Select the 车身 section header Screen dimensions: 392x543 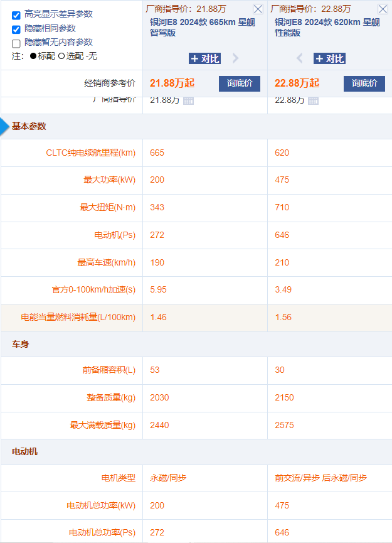(21, 344)
